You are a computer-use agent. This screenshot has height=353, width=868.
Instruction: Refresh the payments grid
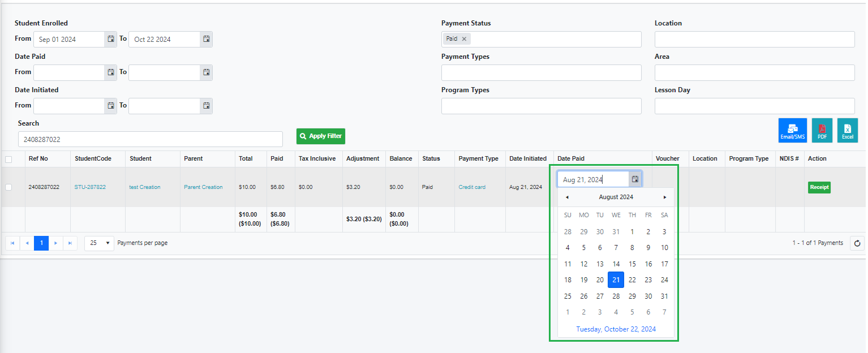pyautogui.click(x=857, y=243)
